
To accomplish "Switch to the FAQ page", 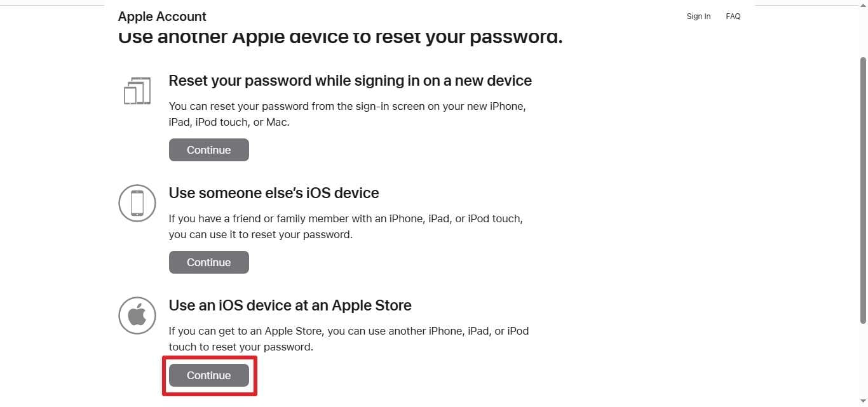I will coord(733,16).
